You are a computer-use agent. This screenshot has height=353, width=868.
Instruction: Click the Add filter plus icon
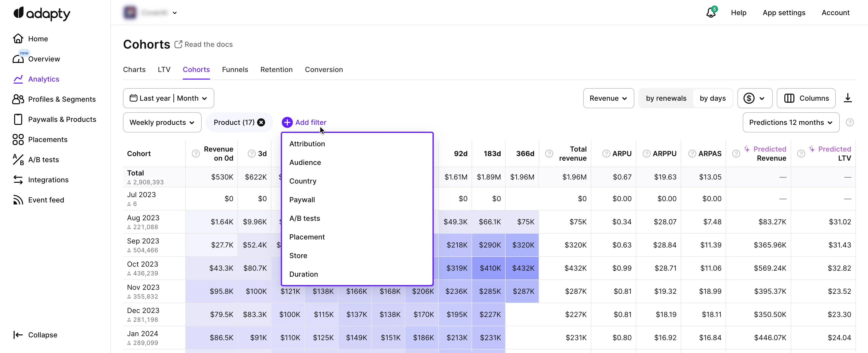pyautogui.click(x=287, y=122)
